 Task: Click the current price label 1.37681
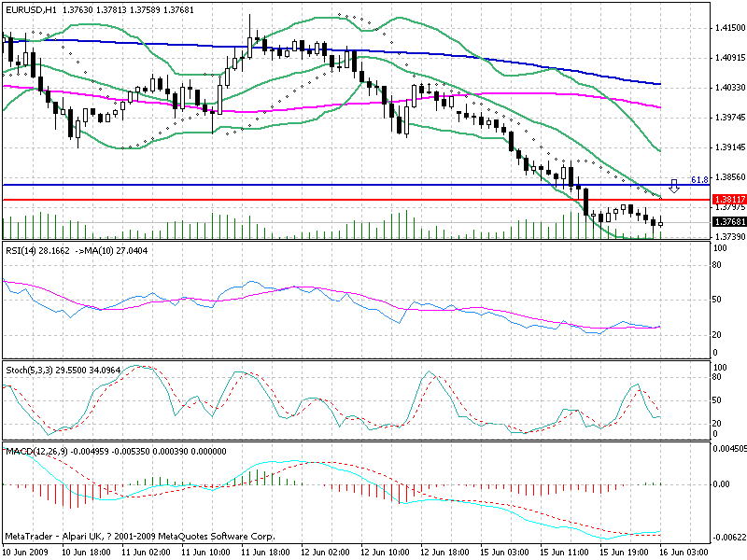pos(729,222)
